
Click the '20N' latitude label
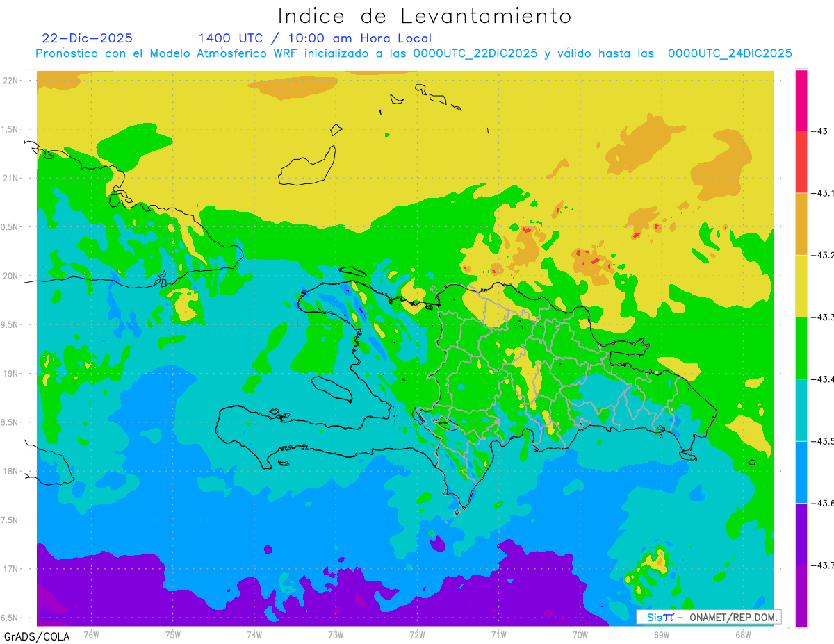pyautogui.click(x=12, y=276)
